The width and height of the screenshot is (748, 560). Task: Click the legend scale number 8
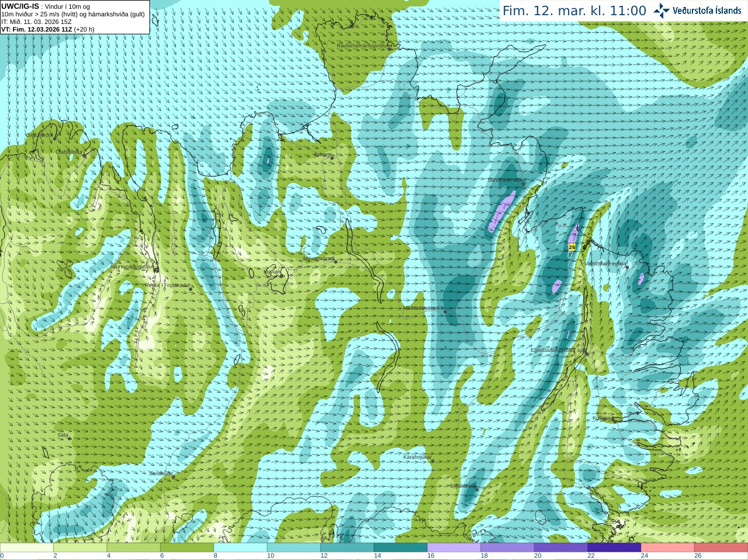[x=216, y=556]
